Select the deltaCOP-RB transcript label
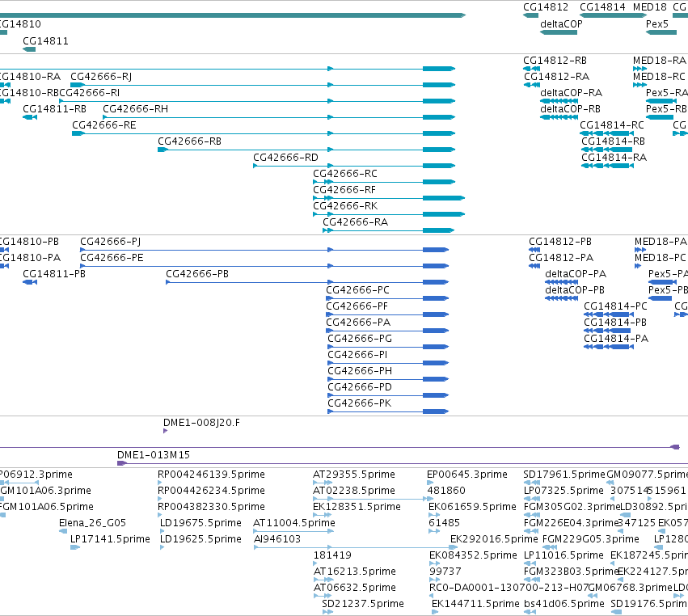 [x=570, y=109]
